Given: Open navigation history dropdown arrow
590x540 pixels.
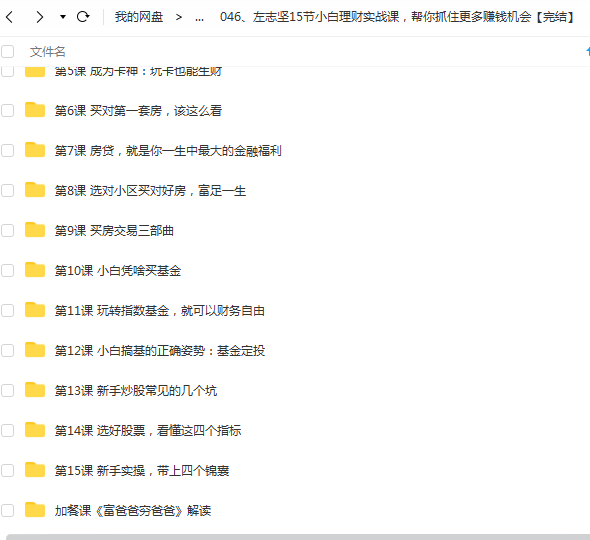Looking at the screenshot, I should (x=63, y=17).
